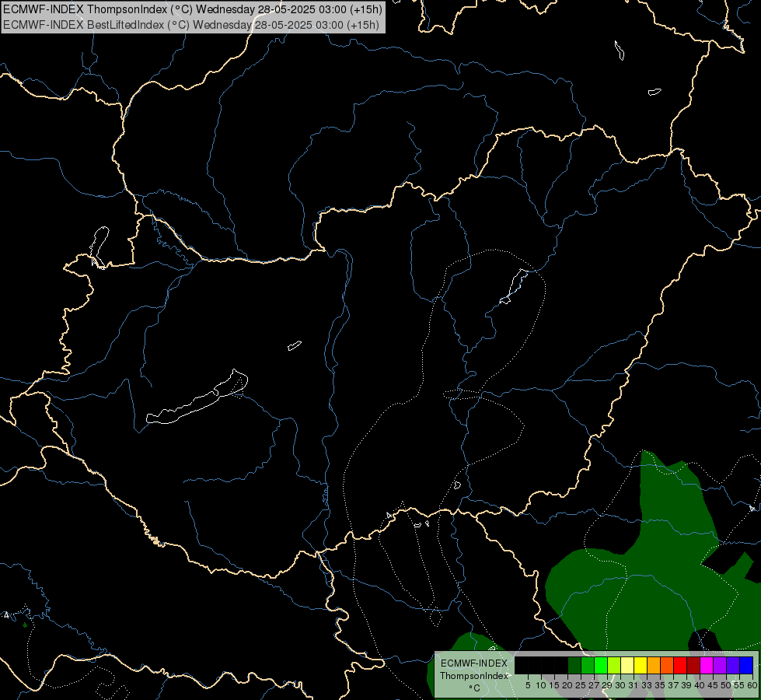Select the bright red 37–39 legend swatch
The height and width of the screenshot is (700, 761).
[680, 665]
